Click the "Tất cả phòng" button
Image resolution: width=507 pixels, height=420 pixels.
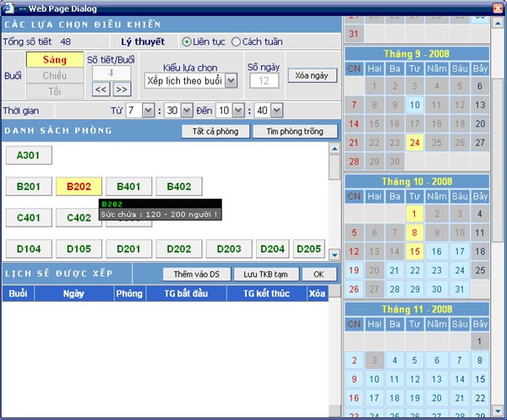coord(216,131)
